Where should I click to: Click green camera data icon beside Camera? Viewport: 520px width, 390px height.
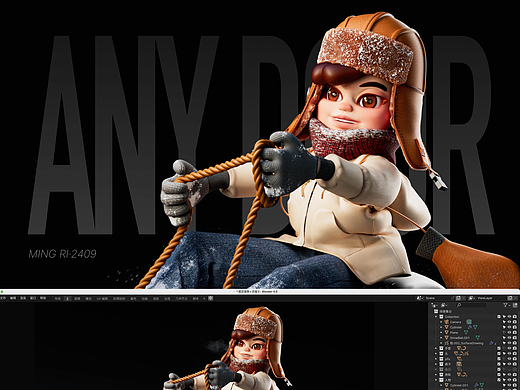[x=469, y=322]
